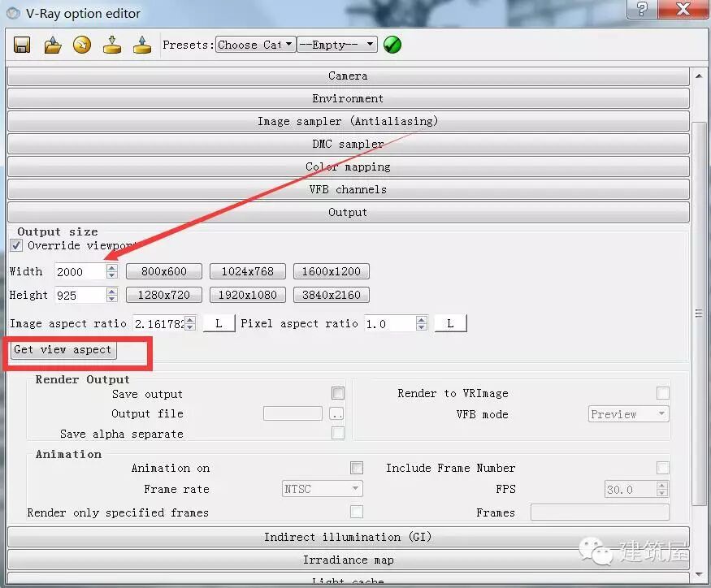Adjust the FPS spinner arrows
711x588 pixels.
point(662,489)
